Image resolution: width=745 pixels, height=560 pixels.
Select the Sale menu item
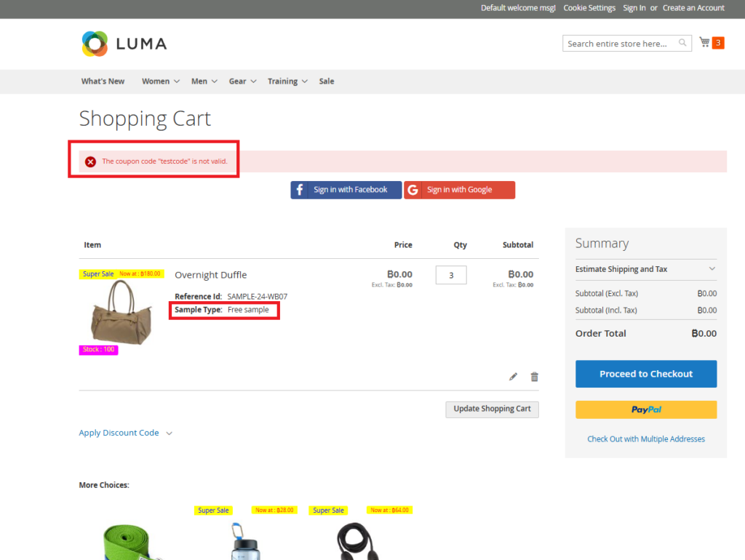tap(326, 81)
